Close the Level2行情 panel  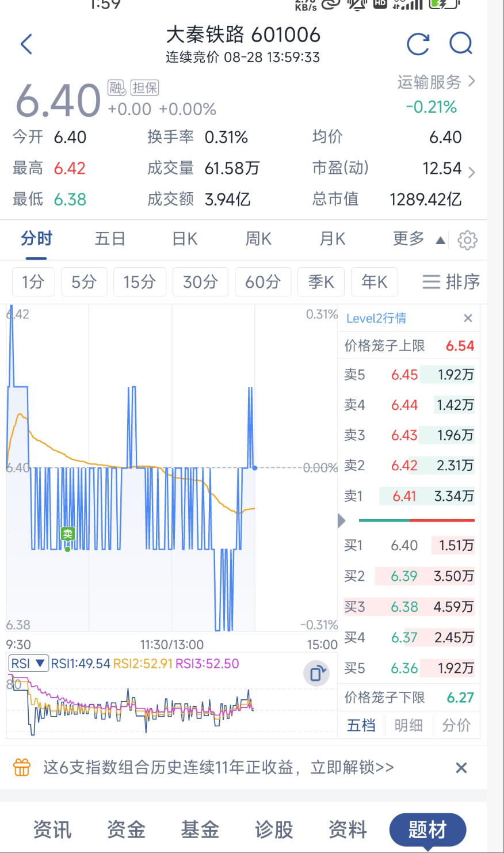click(468, 318)
